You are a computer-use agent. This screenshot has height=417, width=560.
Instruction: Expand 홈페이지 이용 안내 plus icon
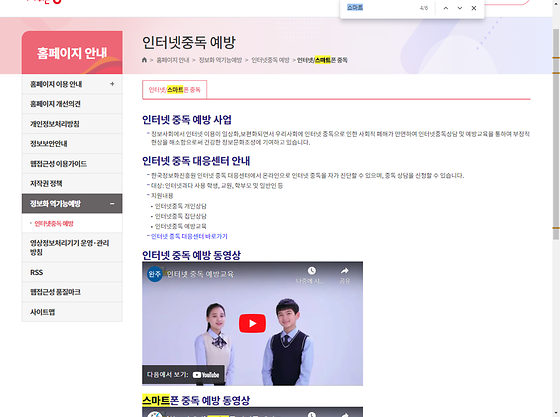[112, 84]
